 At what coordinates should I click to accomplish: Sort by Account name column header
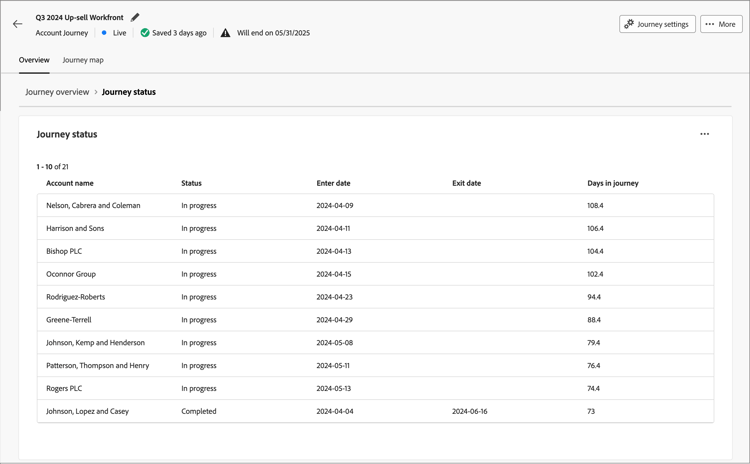click(70, 183)
